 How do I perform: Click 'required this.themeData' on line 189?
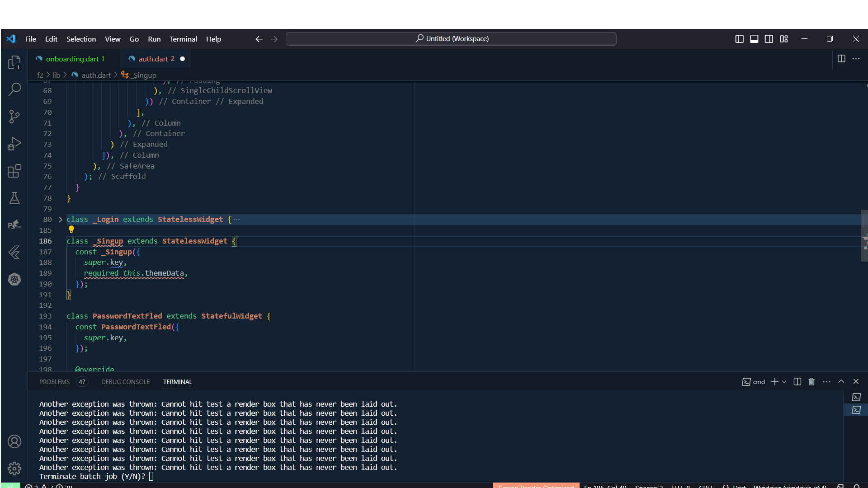(x=134, y=273)
